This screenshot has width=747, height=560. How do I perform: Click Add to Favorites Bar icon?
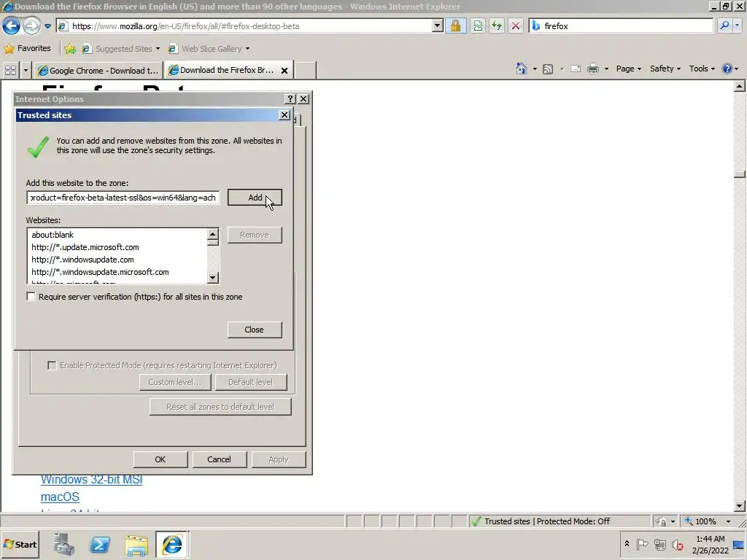click(x=70, y=49)
